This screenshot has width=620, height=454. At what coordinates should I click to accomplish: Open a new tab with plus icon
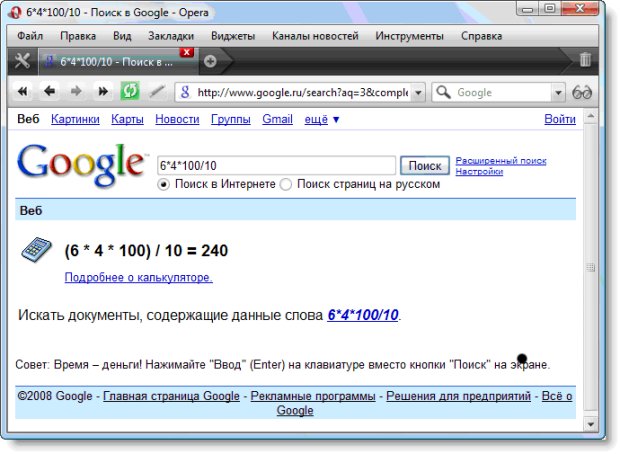click(x=210, y=61)
